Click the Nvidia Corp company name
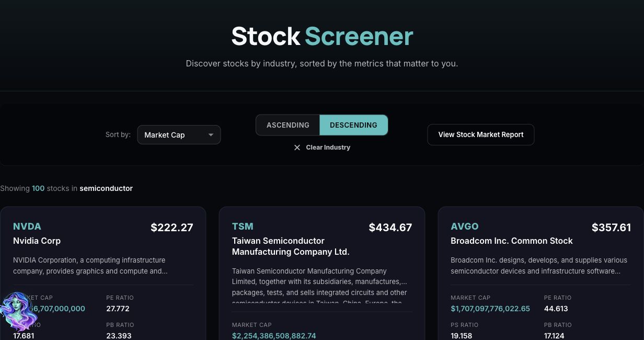 point(37,241)
